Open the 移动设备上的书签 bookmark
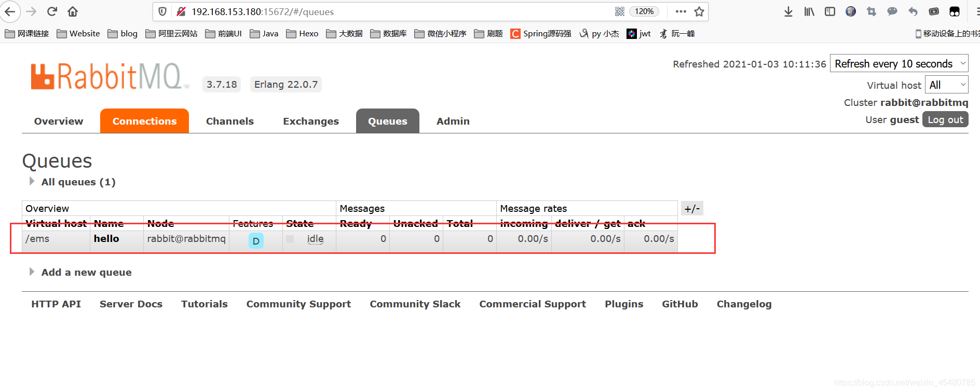 tap(947, 34)
